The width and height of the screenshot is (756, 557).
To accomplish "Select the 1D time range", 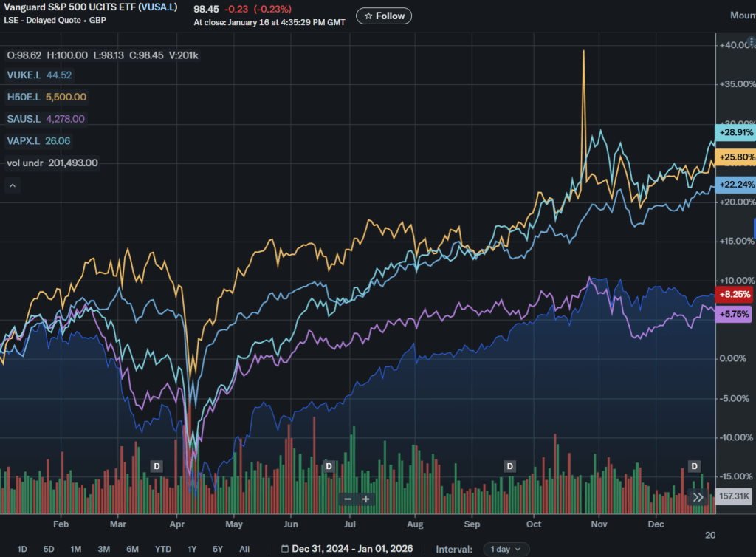I will (22, 549).
